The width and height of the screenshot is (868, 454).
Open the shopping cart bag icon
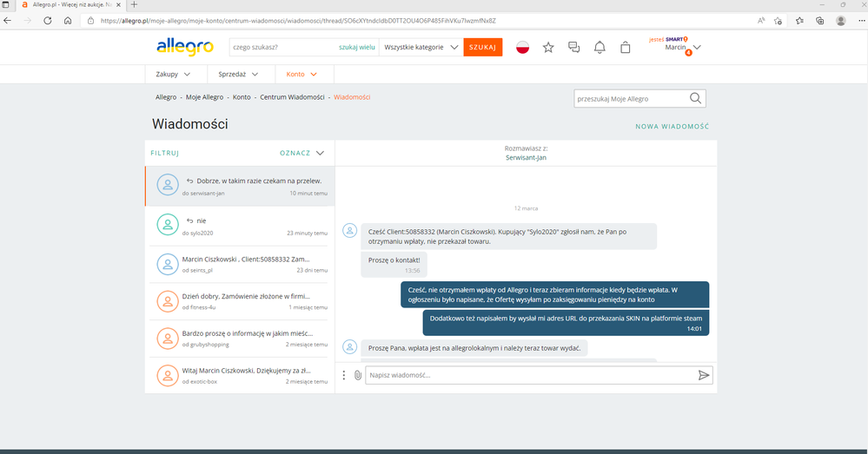coord(626,48)
